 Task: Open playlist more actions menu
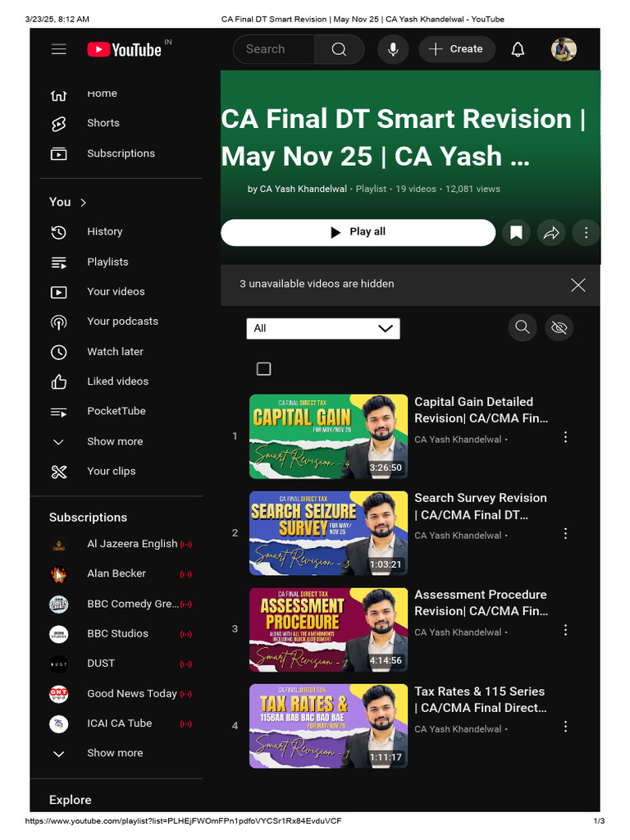tap(586, 232)
